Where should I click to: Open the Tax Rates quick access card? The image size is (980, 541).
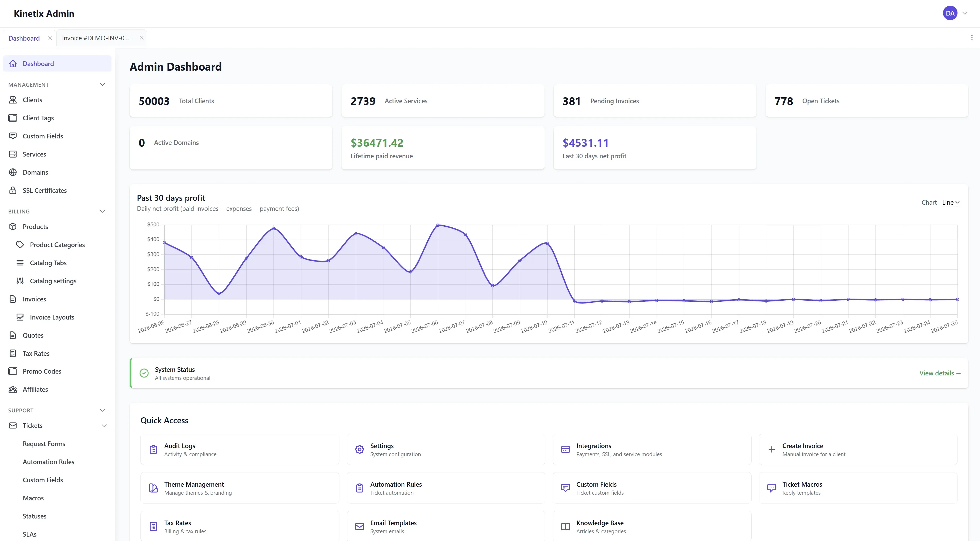point(240,527)
